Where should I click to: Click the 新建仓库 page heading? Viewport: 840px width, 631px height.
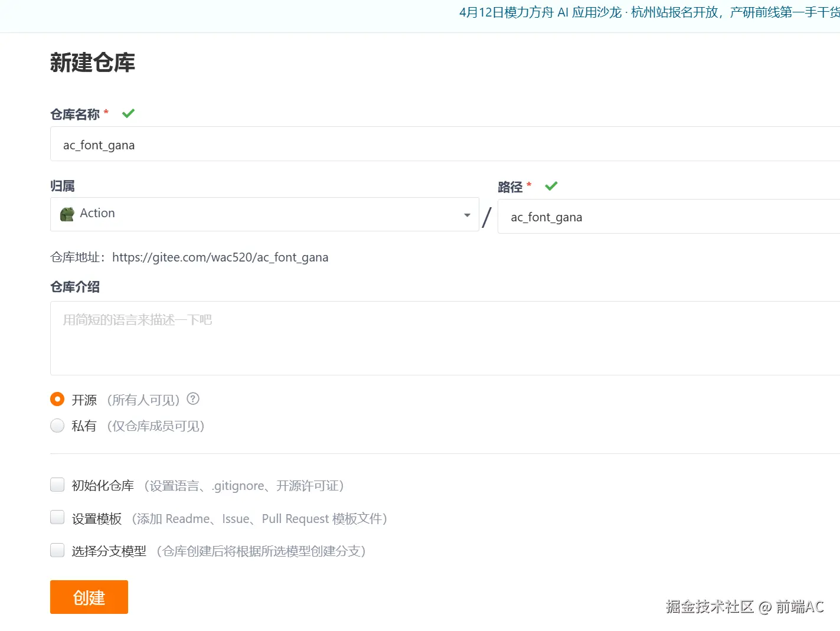pos(92,62)
